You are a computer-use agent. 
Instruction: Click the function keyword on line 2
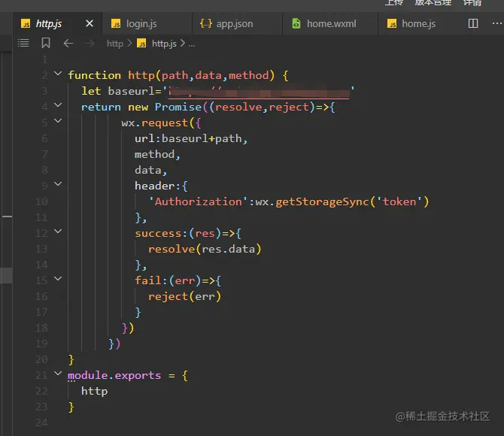coord(94,75)
